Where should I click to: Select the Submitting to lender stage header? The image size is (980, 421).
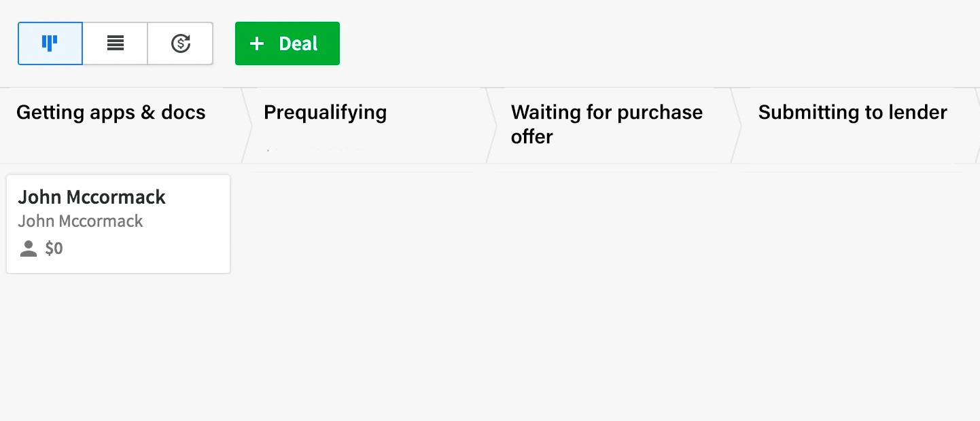click(x=852, y=112)
